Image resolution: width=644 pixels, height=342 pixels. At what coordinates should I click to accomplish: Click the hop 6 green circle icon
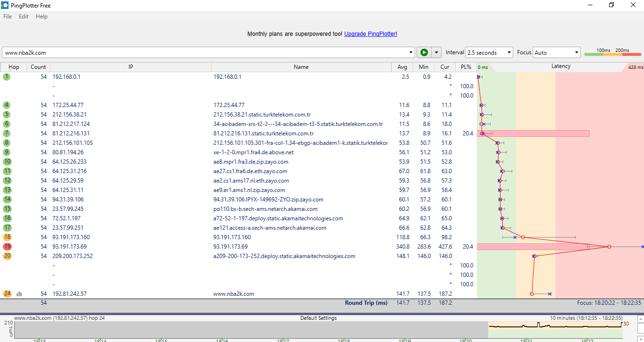coord(7,124)
